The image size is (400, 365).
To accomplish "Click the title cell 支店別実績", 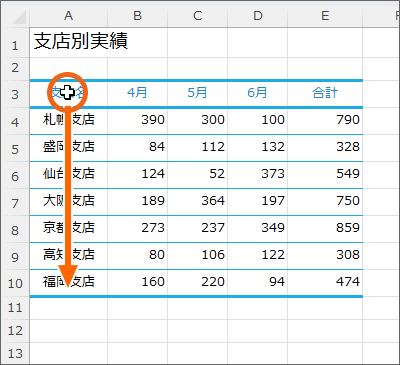I will click(69, 42).
